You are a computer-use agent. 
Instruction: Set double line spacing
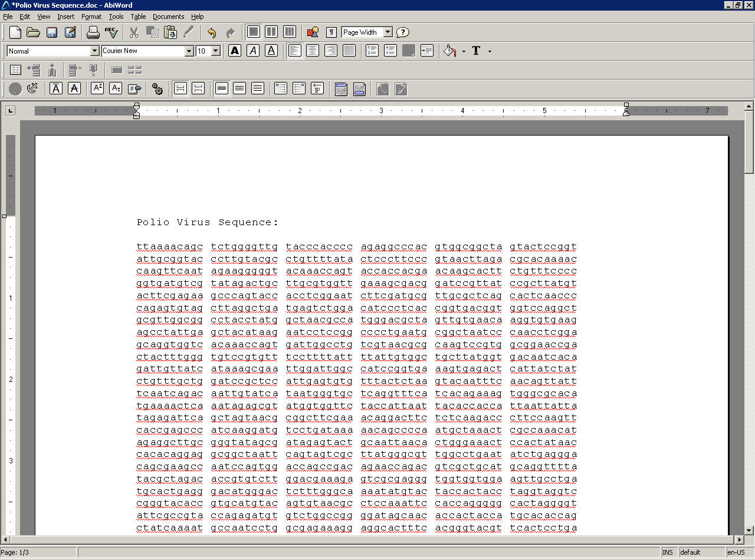point(258,89)
